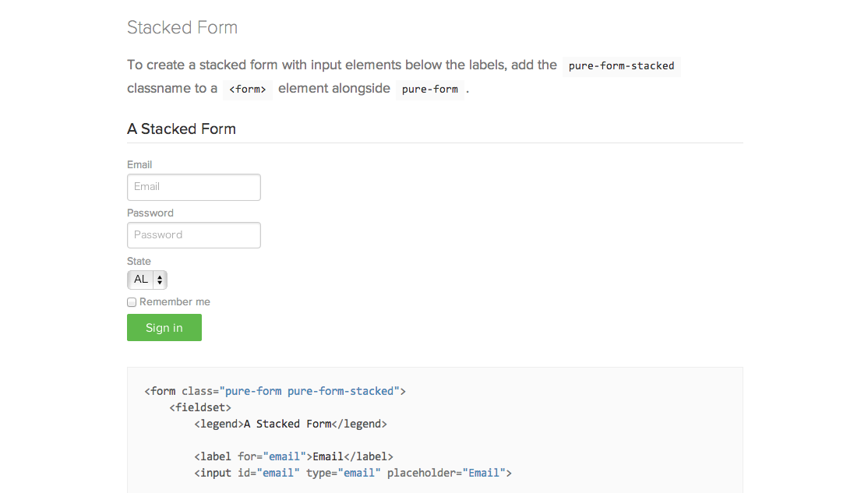Enable the Remember me checkbox

coord(132,302)
